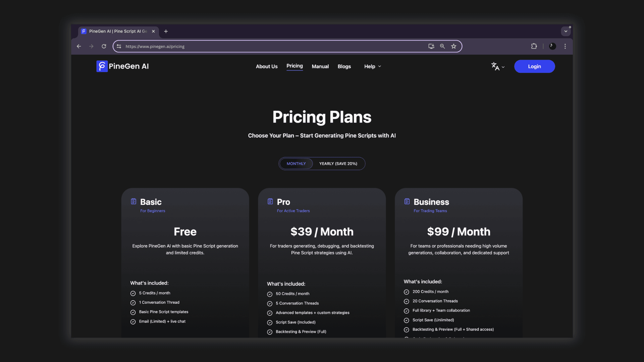The width and height of the screenshot is (644, 362).
Task: Open the tab search dropdown arrow
Action: 566,31
